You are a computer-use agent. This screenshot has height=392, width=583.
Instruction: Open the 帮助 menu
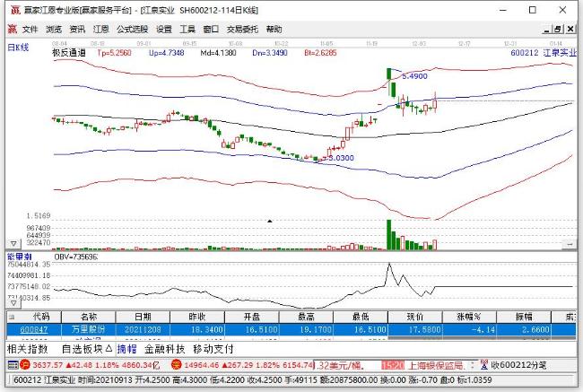coord(274,29)
